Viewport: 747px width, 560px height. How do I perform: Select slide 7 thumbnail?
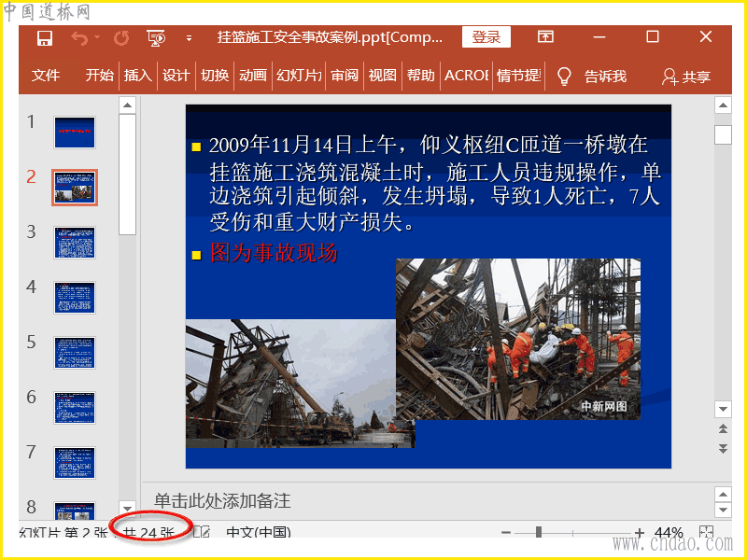click(x=75, y=463)
